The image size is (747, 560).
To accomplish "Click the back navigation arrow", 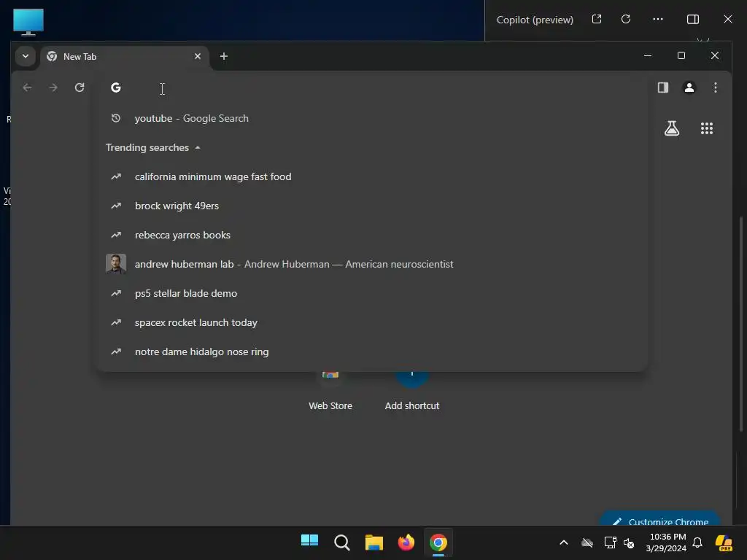I will coord(27,87).
